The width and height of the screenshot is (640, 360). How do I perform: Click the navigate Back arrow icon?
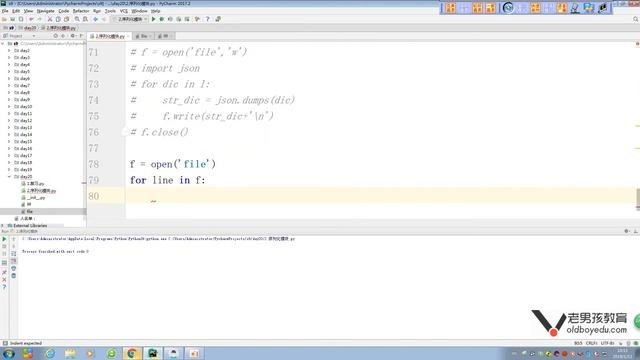pos(95,19)
